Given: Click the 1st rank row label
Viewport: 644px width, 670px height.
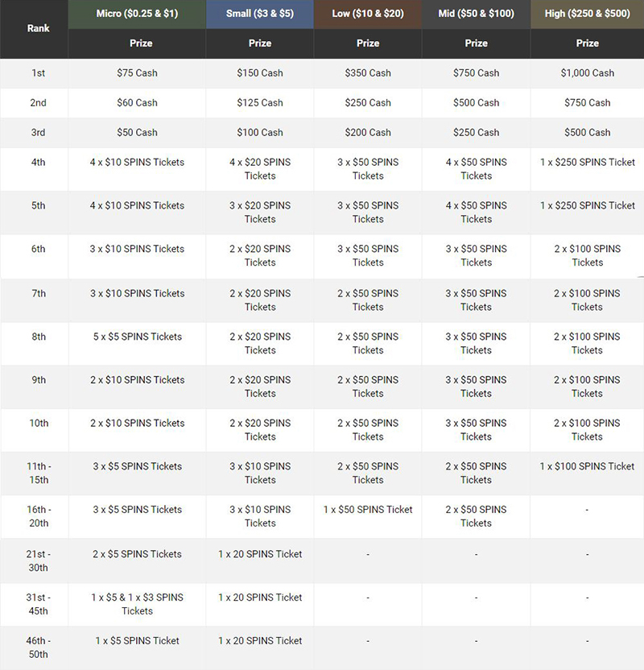Looking at the screenshot, I should pyautogui.click(x=38, y=73).
